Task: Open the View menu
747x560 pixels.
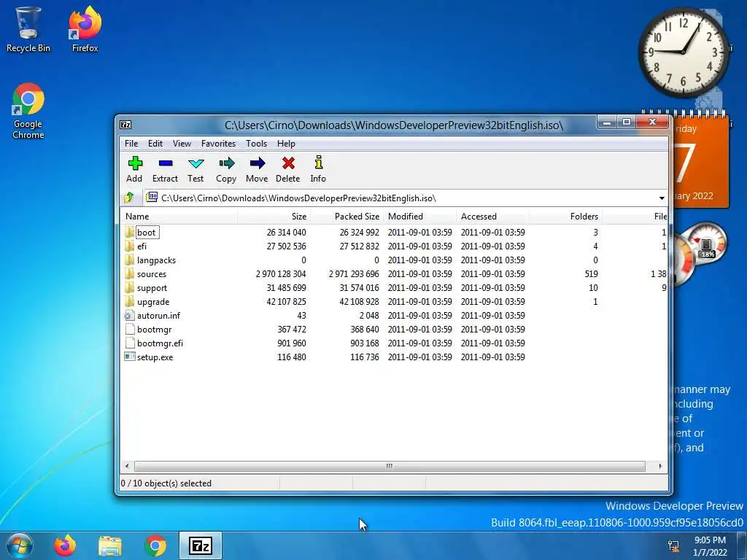Action: [x=182, y=144]
